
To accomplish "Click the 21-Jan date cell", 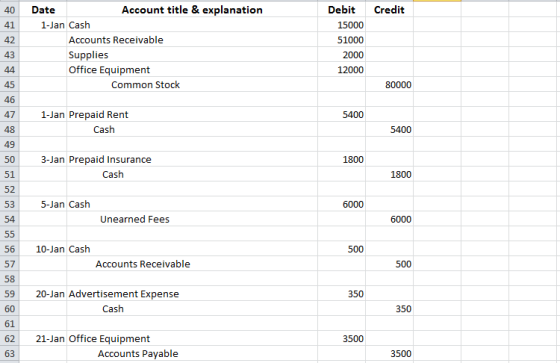I will 43,339.
